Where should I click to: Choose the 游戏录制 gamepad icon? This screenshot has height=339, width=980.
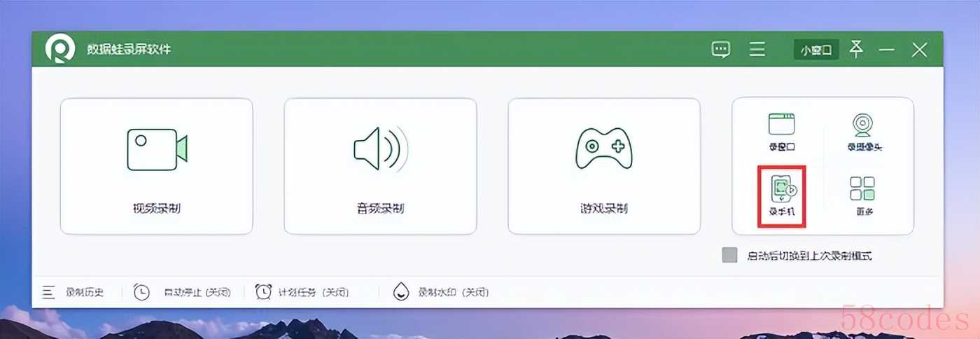[x=603, y=148]
